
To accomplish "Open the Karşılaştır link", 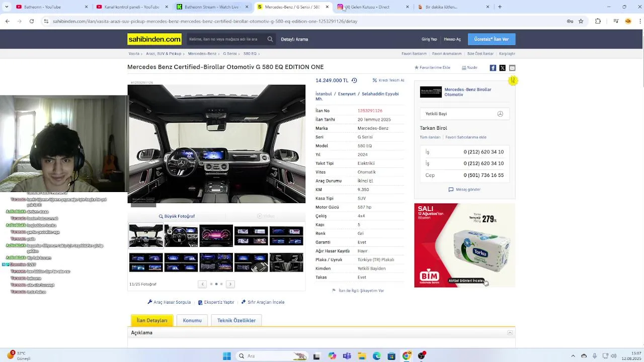I will click(x=507, y=54).
